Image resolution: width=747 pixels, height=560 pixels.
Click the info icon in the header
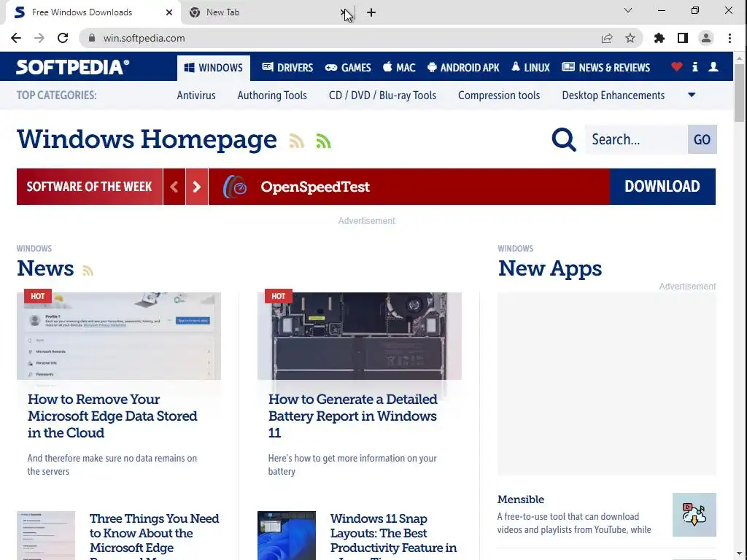pyautogui.click(x=695, y=66)
